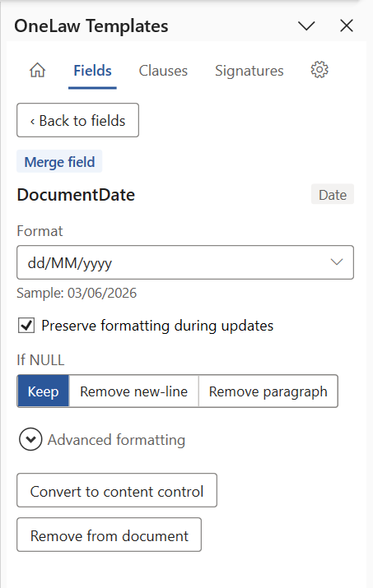373x588 pixels.
Task: Switch to the Signatures tab
Action: pyautogui.click(x=249, y=71)
